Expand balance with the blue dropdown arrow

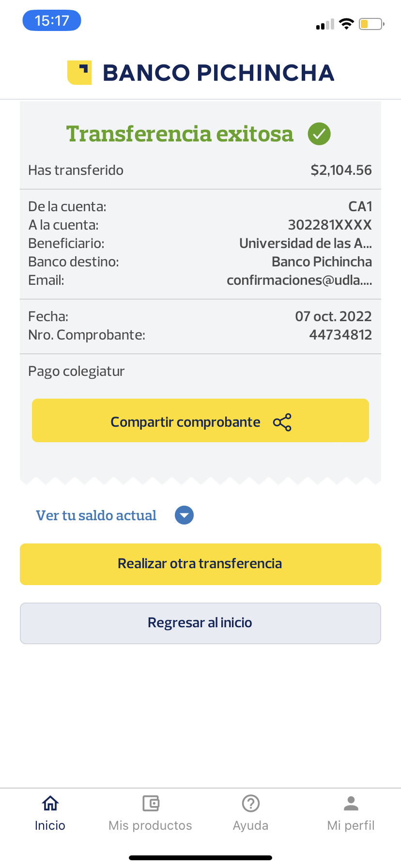coord(184,515)
